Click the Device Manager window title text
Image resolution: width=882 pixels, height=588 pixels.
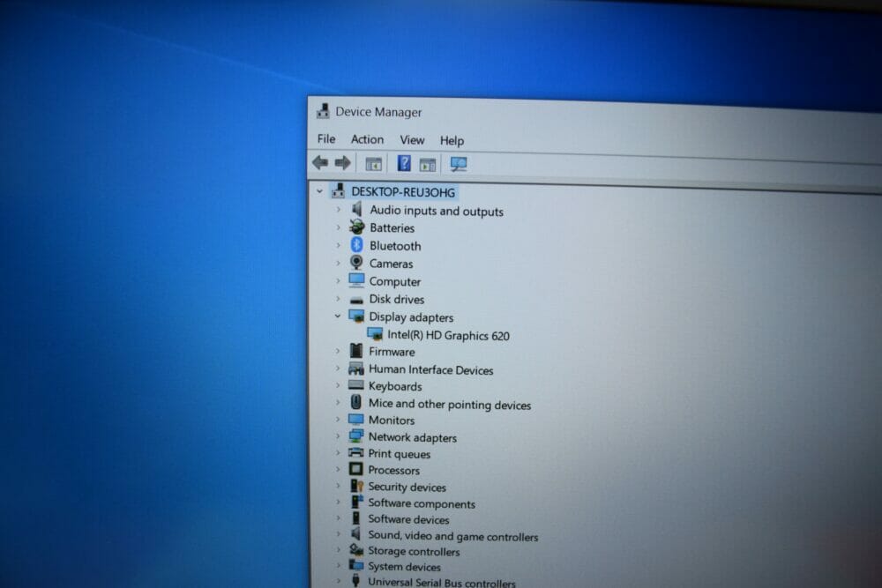[x=378, y=112]
